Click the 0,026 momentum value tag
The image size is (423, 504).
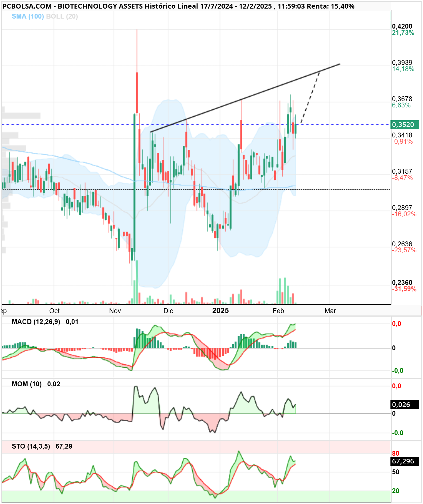click(405, 405)
